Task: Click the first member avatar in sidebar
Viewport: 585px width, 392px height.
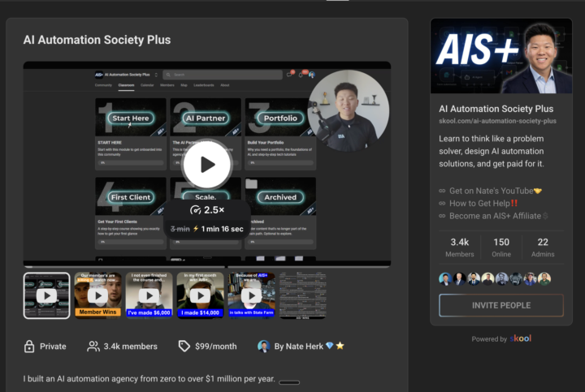Action: tap(445, 278)
